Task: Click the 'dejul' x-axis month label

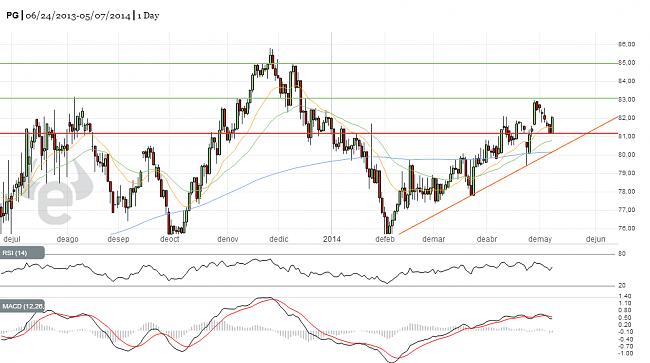Action: pos(12,239)
